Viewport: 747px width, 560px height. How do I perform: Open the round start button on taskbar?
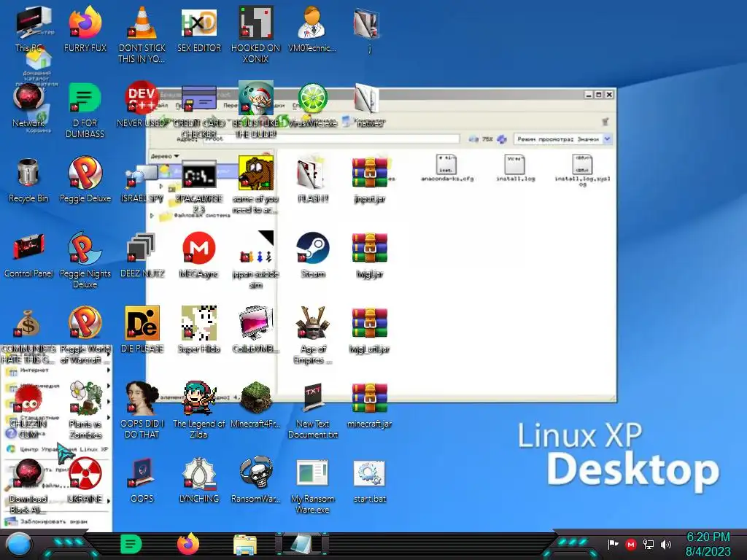[19, 545]
